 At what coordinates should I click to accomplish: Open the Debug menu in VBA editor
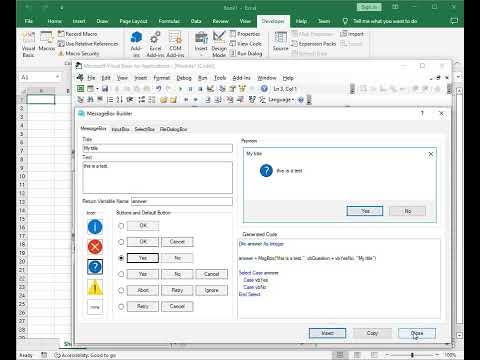click(184, 78)
